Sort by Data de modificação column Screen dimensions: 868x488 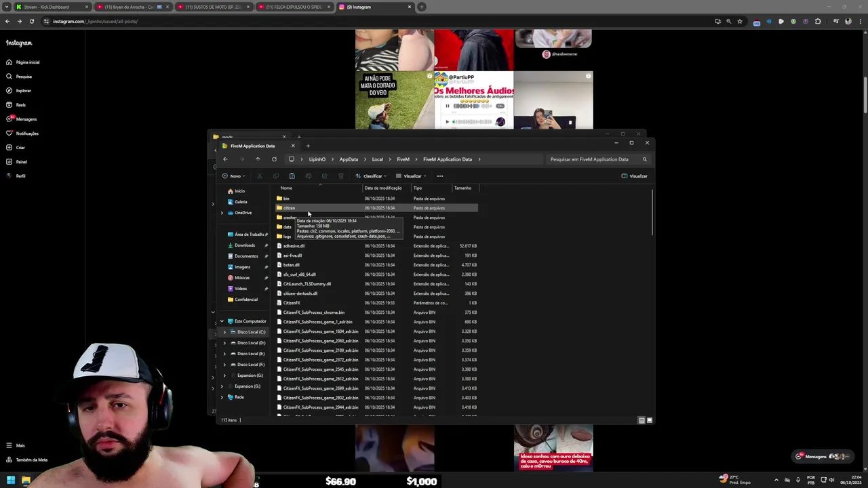(x=383, y=188)
